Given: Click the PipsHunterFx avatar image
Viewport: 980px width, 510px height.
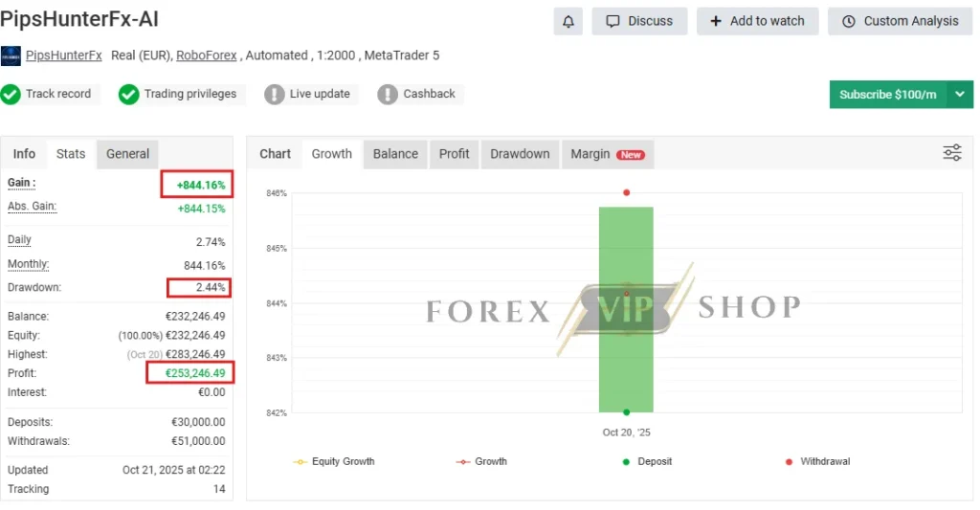Looking at the screenshot, I should pos(11,55).
